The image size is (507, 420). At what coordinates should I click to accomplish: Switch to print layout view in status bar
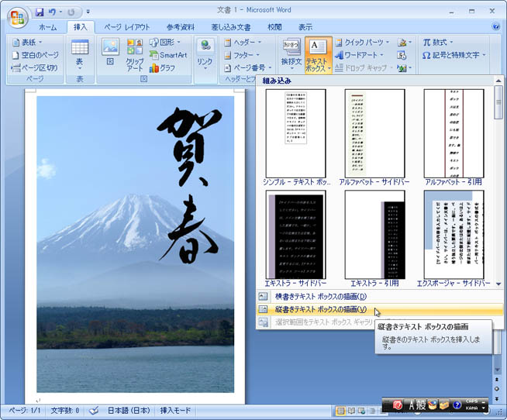point(340,410)
